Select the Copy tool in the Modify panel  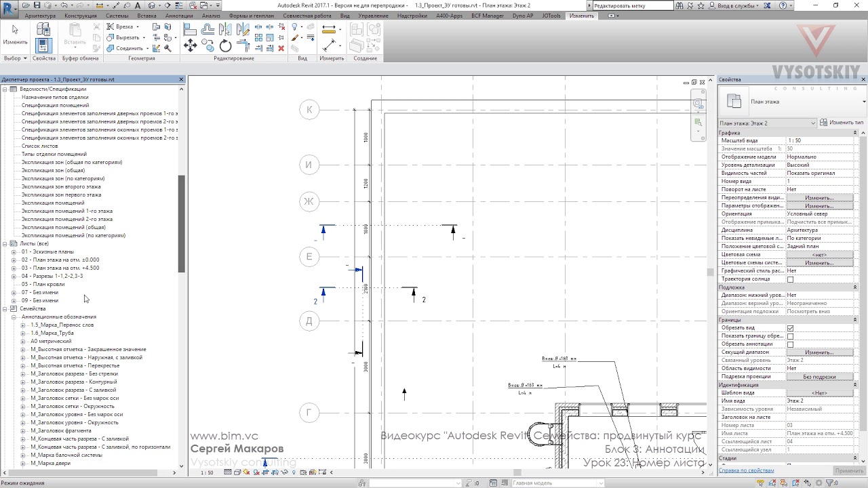pos(208,46)
